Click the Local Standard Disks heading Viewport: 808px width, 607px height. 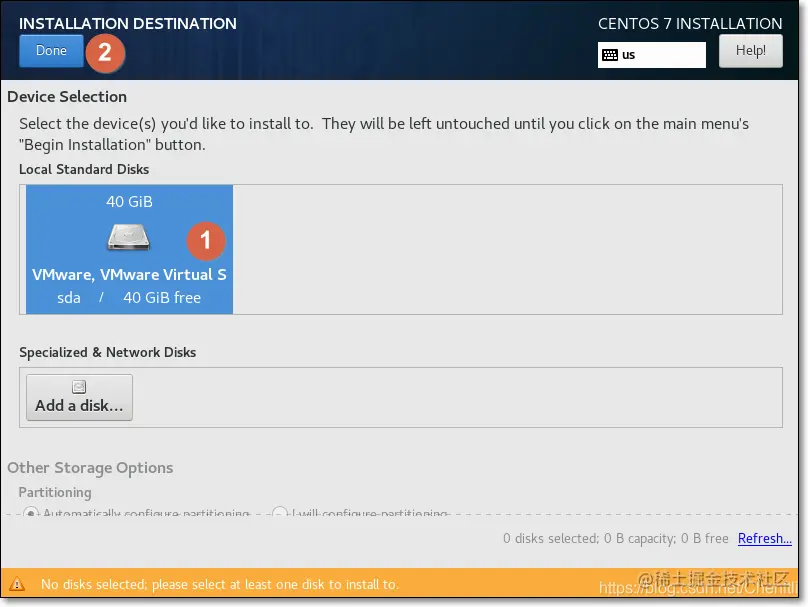(x=84, y=170)
